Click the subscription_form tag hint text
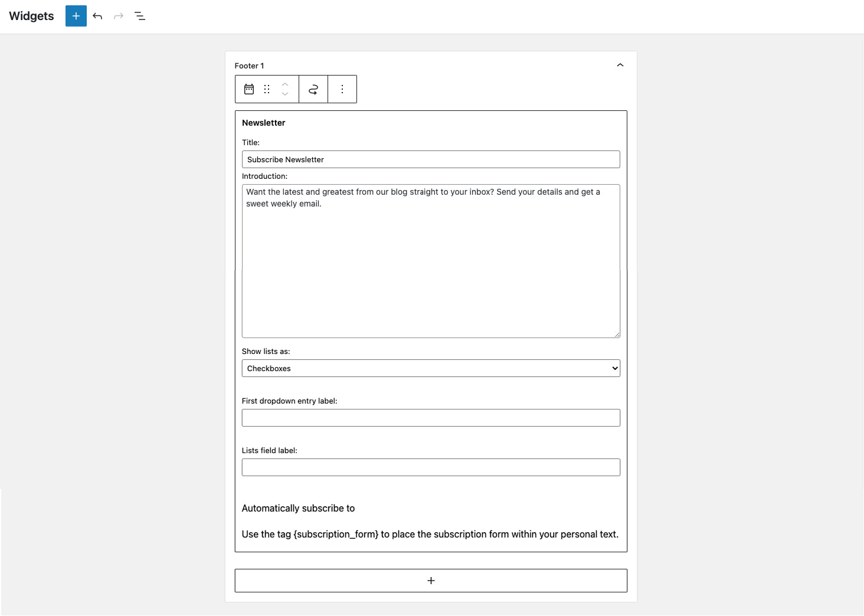Image resolution: width=864 pixels, height=616 pixels. (430, 534)
